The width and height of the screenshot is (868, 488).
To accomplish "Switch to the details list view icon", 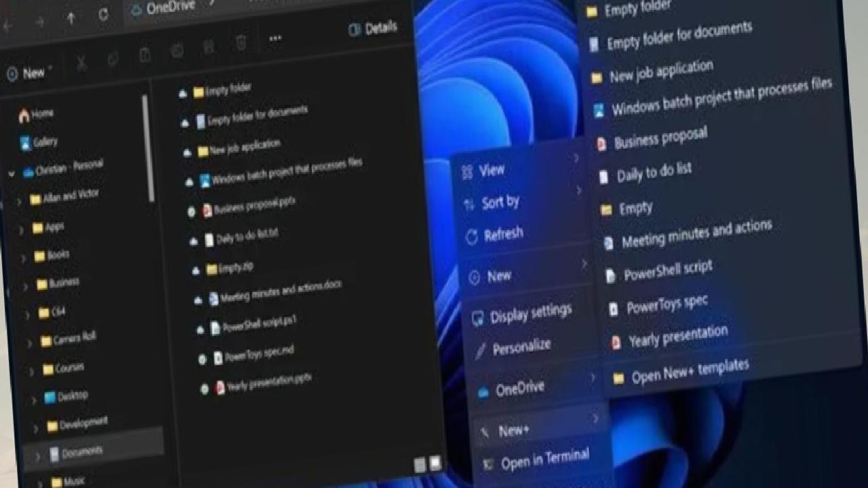I will tap(420, 465).
